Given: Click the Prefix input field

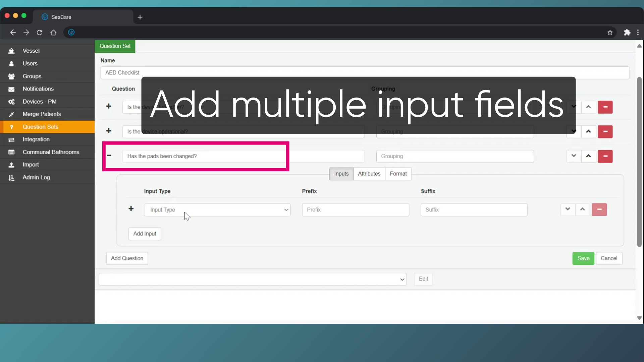Looking at the screenshot, I should [356, 210].
